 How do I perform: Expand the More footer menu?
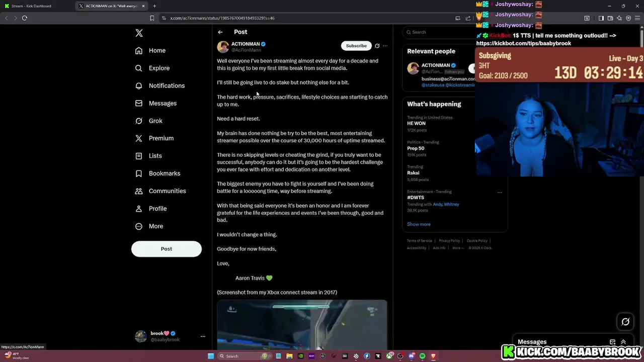(458, 248)
